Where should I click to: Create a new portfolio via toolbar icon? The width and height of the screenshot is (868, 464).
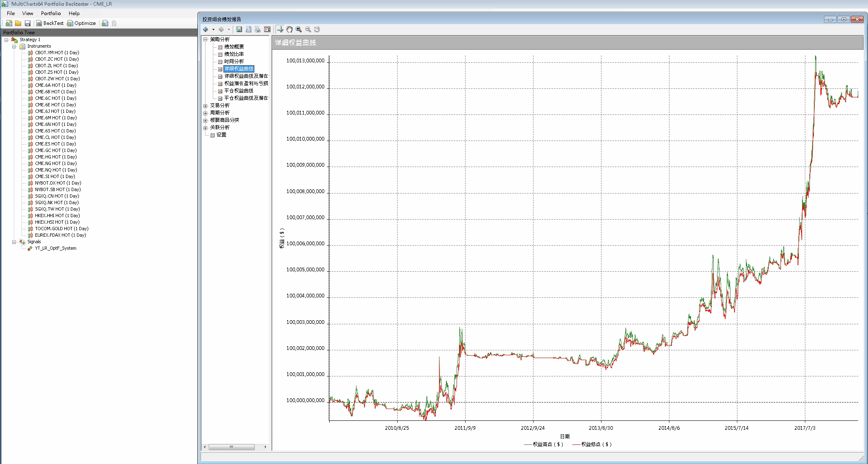click(x=9, y=23)
